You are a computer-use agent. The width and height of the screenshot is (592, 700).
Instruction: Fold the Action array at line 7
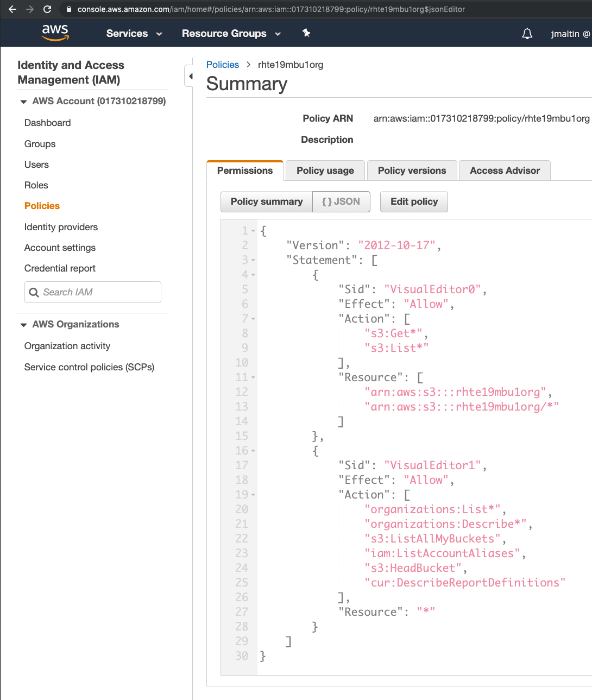pyautogui.click(x=253, y=319)
